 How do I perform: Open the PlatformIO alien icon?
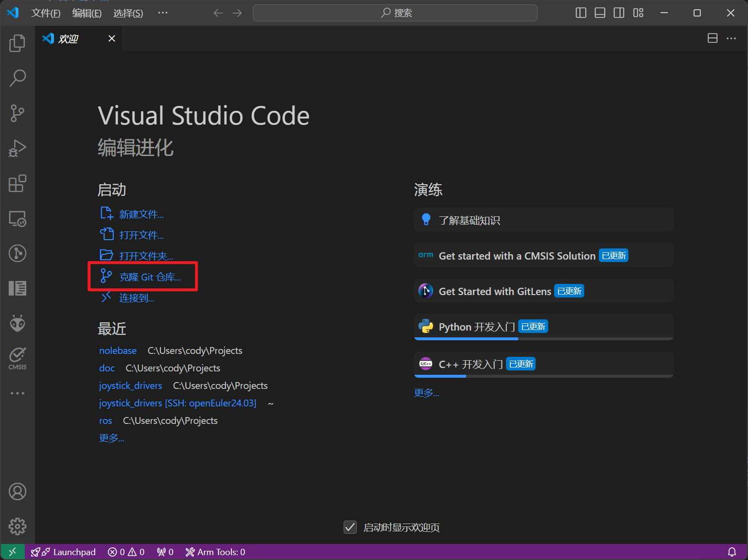pyautogui.click(x=17, y=323)
